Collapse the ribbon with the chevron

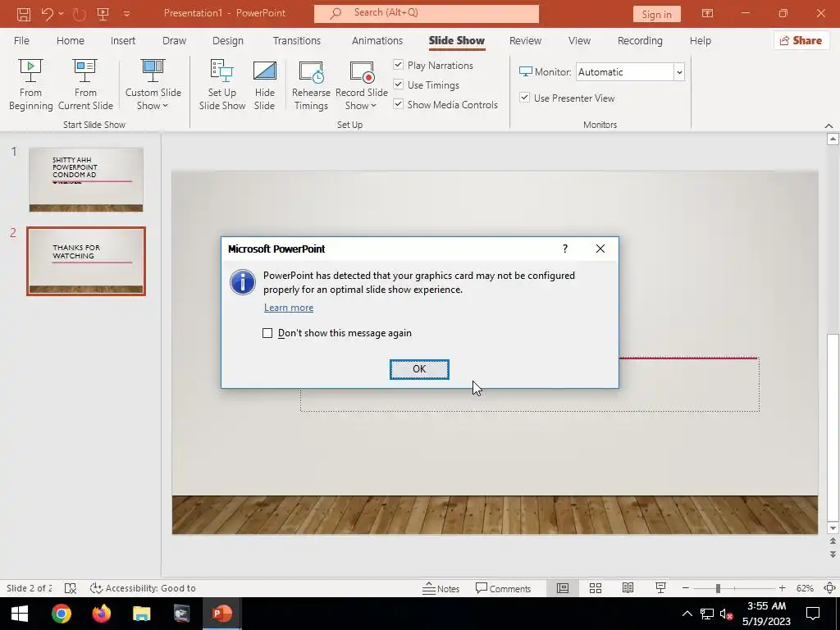pos(829,126)
